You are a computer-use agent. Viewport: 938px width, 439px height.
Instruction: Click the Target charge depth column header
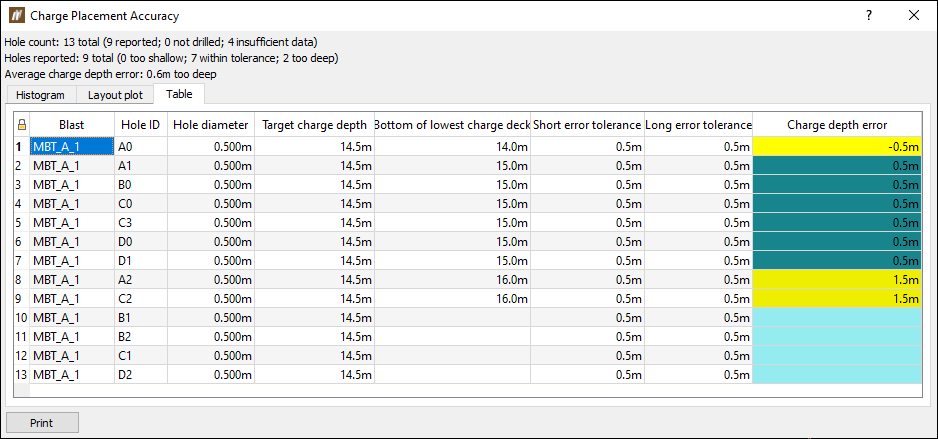315,125
